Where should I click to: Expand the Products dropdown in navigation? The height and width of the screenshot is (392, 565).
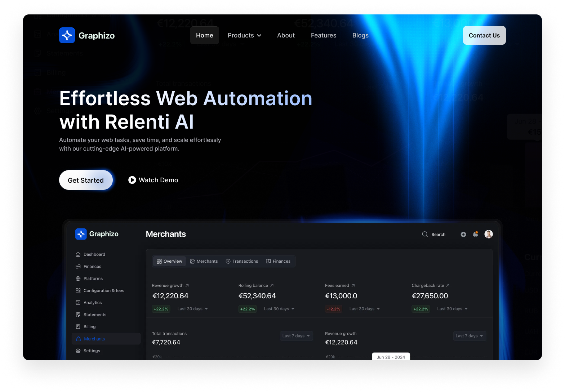(x=244, y=35)
